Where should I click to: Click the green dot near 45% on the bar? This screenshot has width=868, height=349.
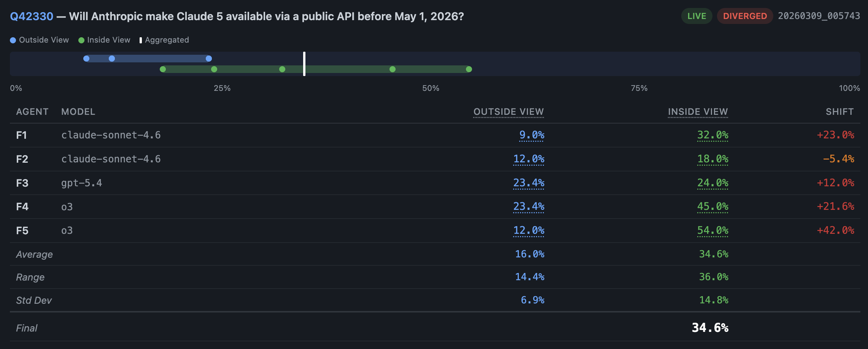coord(392,69)
